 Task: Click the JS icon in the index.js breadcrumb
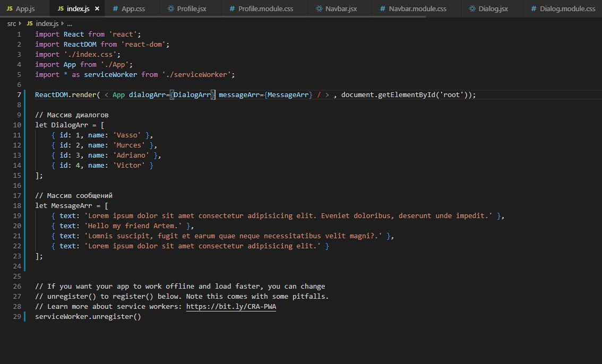(30, 24)
